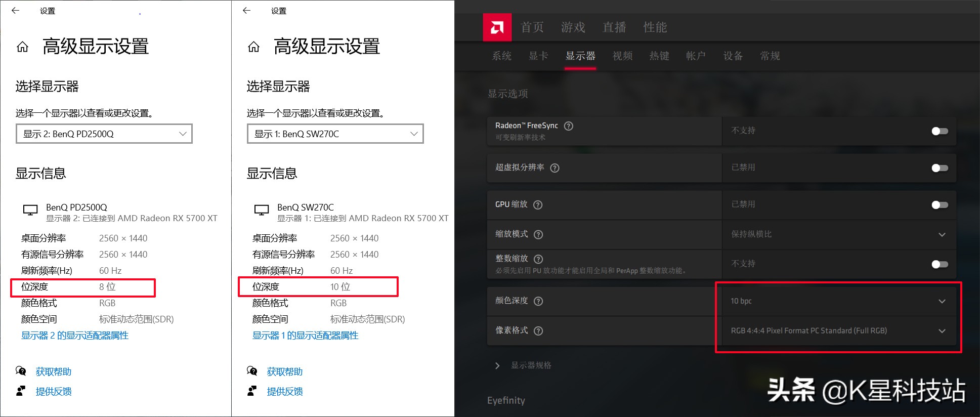Switch to the 常规 settings sub-tab
The image size is (980, 417).
770,56
